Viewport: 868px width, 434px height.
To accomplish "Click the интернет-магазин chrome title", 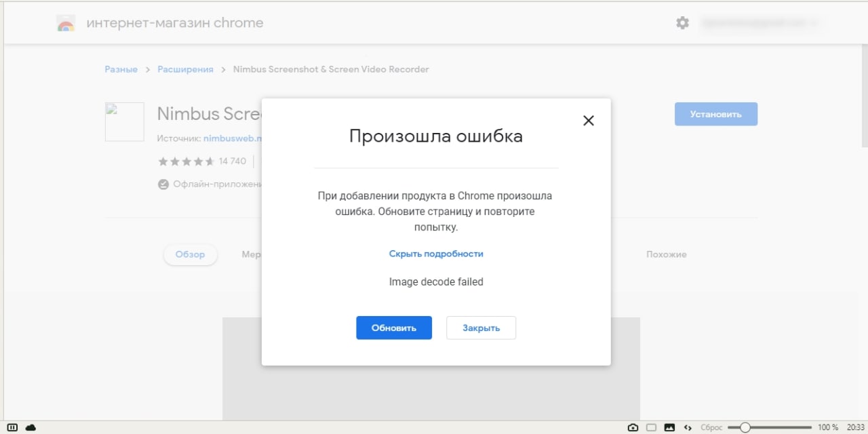I will coord(175,23).
